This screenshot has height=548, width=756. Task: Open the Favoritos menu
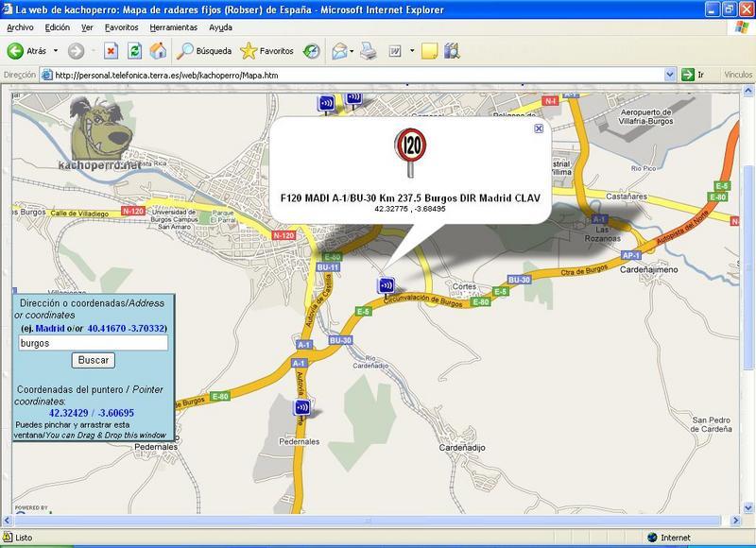(121, 27)
